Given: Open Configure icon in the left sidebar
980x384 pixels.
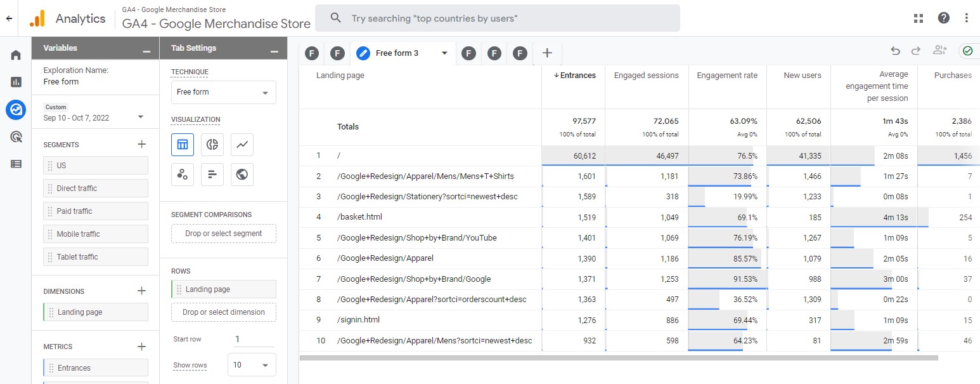Looking at the screenshot, I should (16, 164).
